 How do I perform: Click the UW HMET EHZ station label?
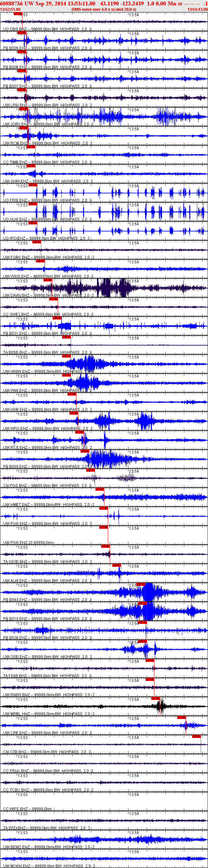pos(48,505)
